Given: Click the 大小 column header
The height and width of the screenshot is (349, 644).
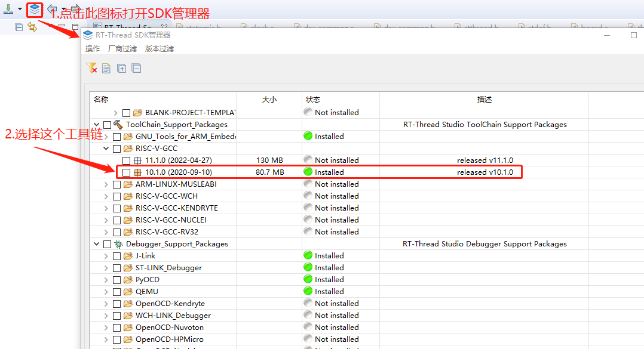Looking at the screenshot, I should [269, 99].
